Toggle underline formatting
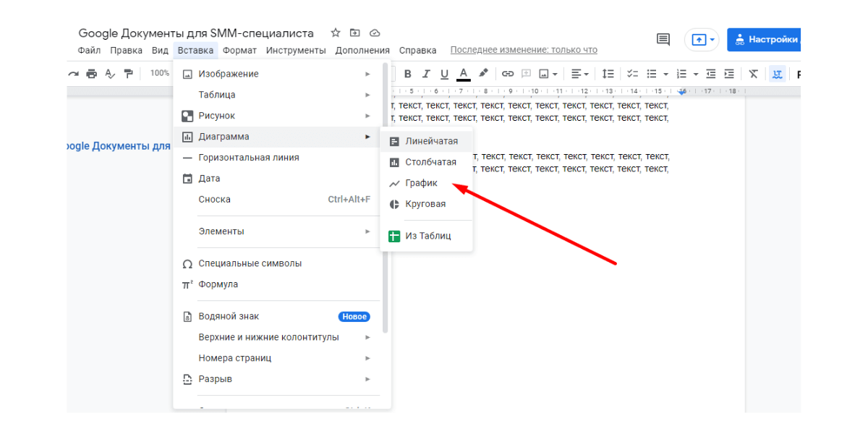This screenshot has width=868, height=434. click(x=444, y=74)
